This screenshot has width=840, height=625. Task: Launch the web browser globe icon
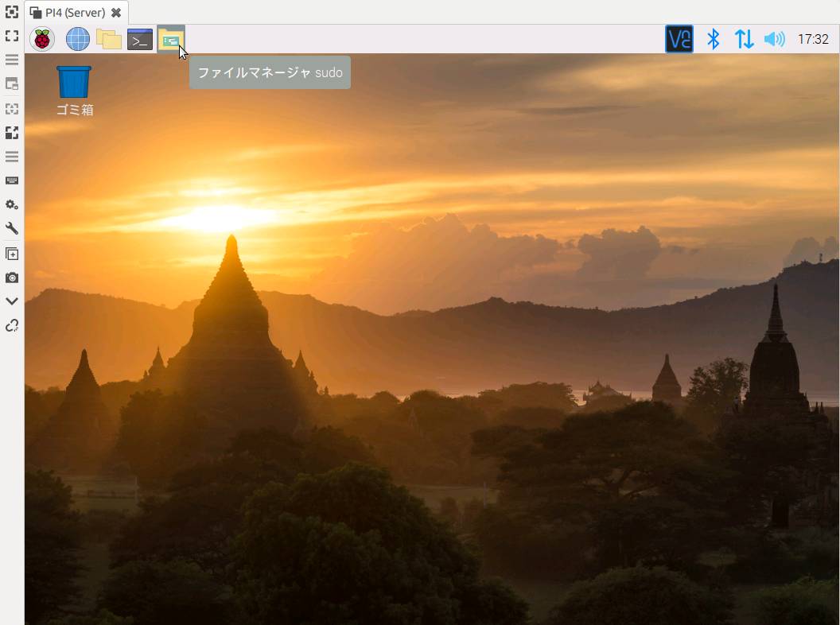(78, 39)
